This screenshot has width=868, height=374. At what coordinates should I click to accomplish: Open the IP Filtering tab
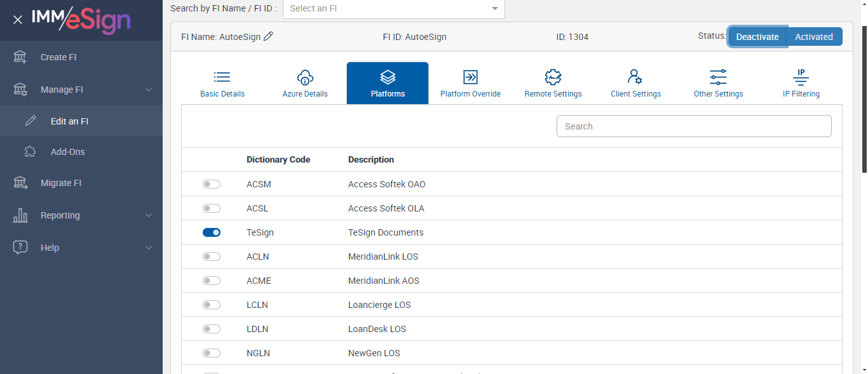click(x=801, y=83)
